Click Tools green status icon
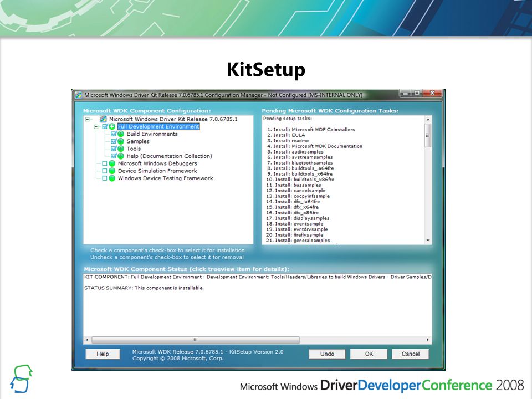The height and width of the screenshot is (399, 532). (x=121, y=149)
